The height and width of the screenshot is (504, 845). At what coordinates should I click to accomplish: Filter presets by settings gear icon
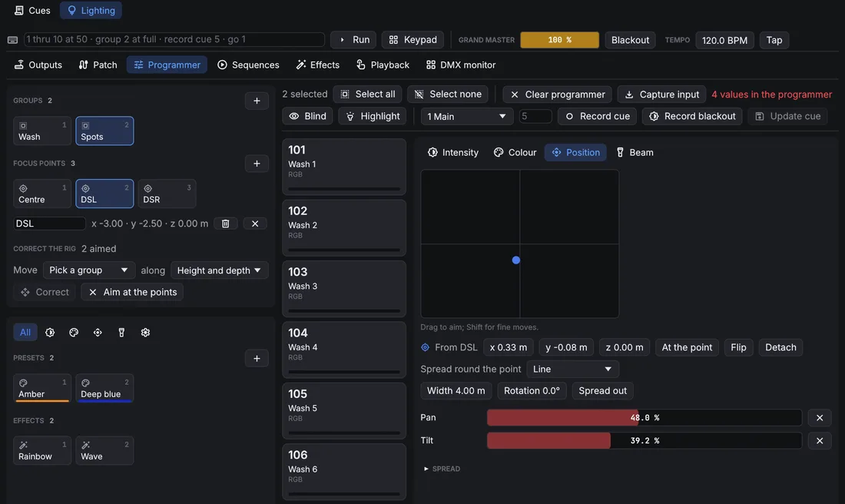click(x=145, y=333)
